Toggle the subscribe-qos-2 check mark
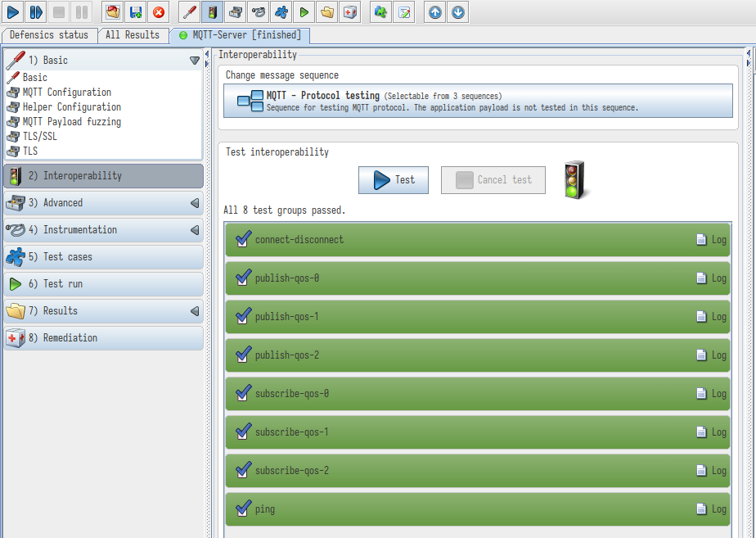Viewport: 756px width, 538px height. point(244,469)
